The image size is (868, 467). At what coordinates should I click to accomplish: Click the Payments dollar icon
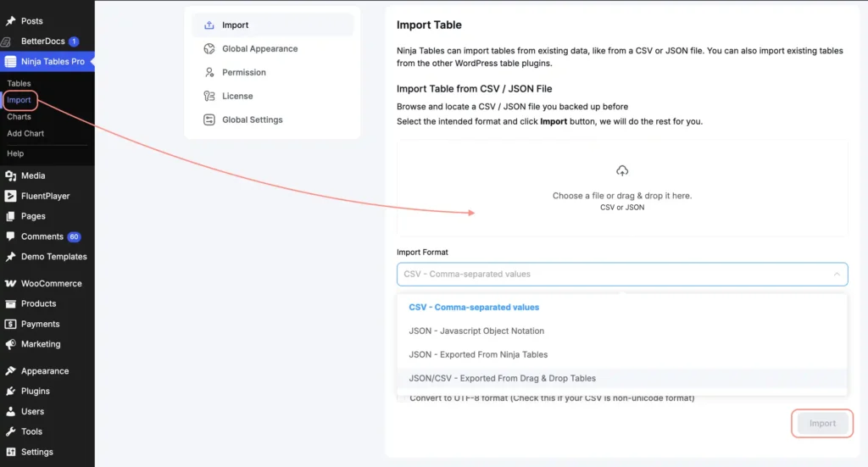click(10, 324)
